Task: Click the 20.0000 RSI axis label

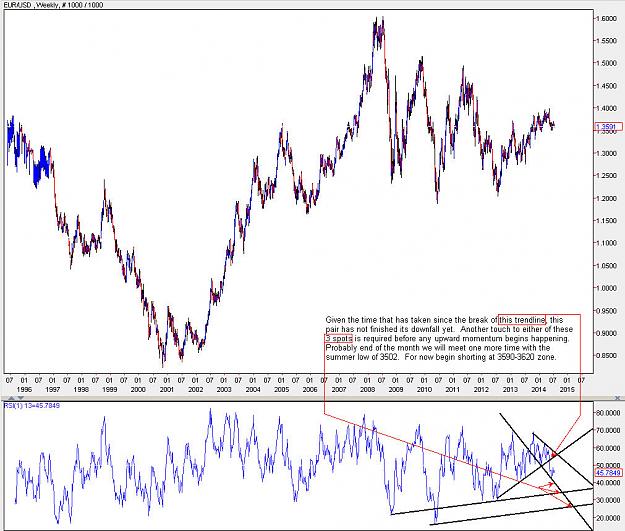Action: point(608,517)
